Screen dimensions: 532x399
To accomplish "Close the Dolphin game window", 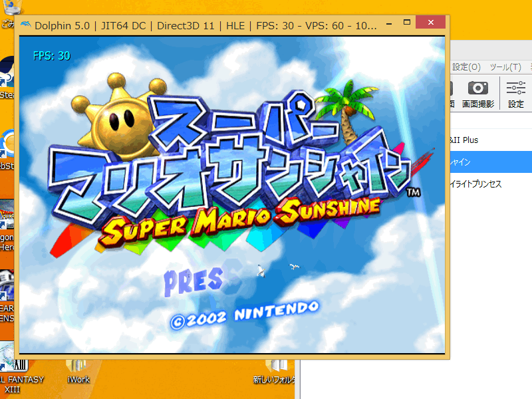I will pos(432,24).
